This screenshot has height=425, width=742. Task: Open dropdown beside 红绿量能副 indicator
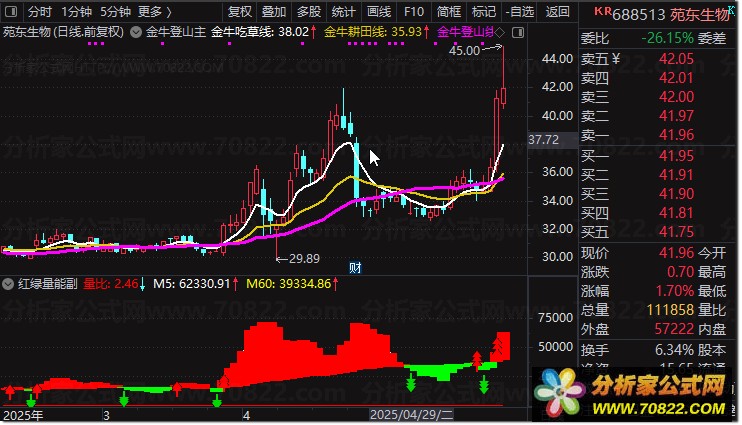pos(8,284)
